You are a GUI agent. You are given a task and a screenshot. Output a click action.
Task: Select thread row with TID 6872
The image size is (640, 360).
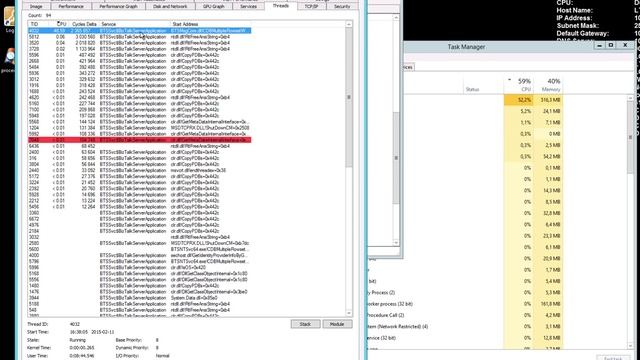tap(139, 219)
